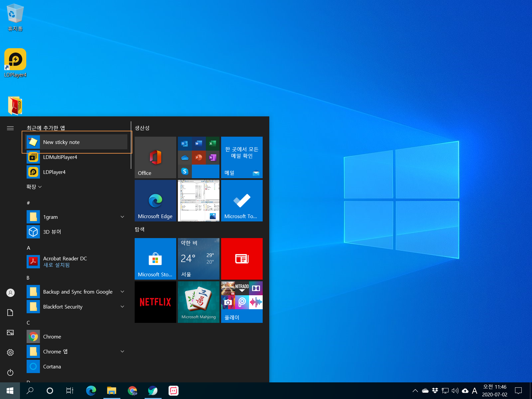
Task: Launch Edge from taskbar
Action: pyautogui.click(x=91, y=391)
